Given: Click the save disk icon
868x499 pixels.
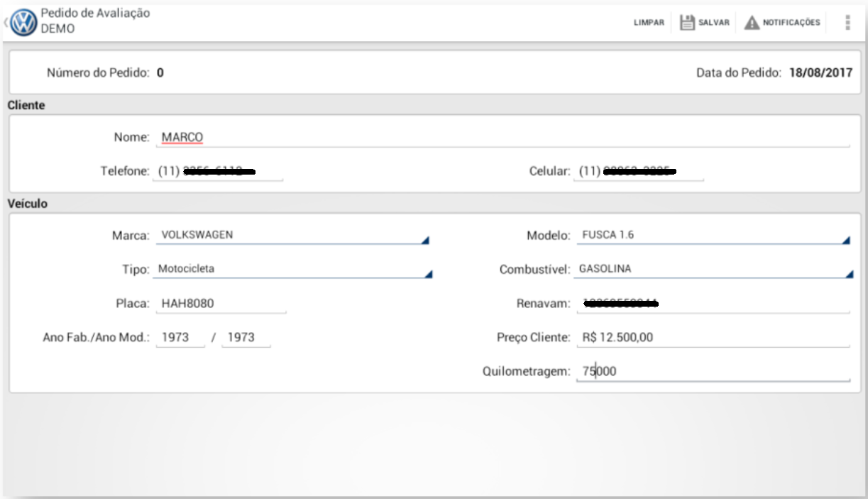Looking at the screenshot, I should pos(686,23).
